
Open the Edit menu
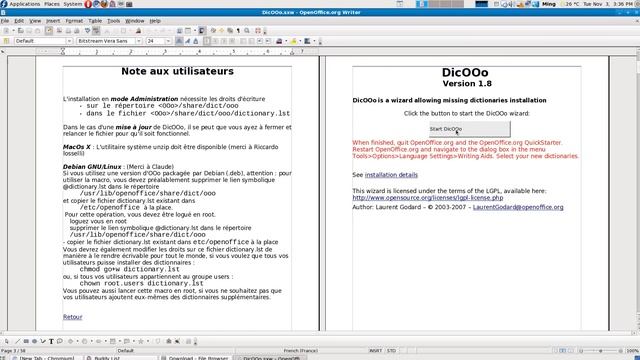19,21
